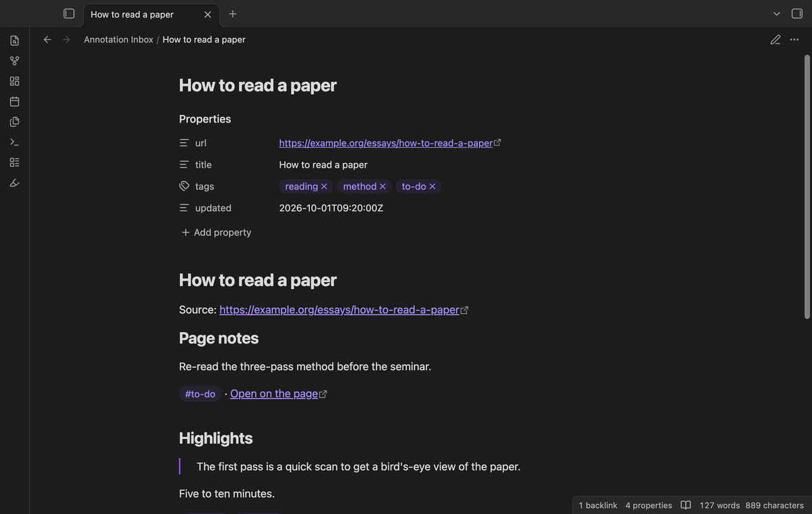Open canvas grid icon in ribbon
This screenshot has width=812, height=514.
point(15,81)
